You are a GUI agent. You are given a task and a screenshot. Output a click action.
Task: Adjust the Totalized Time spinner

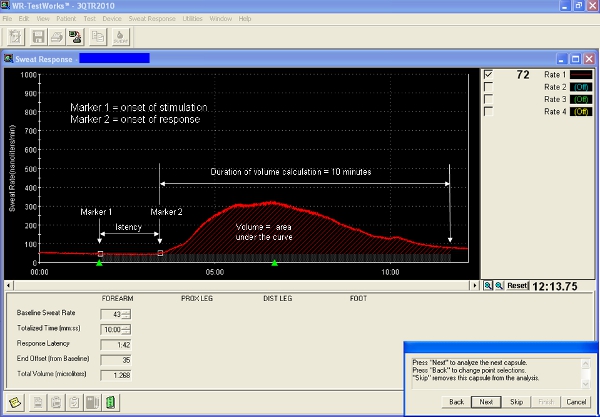click(127, 330)
